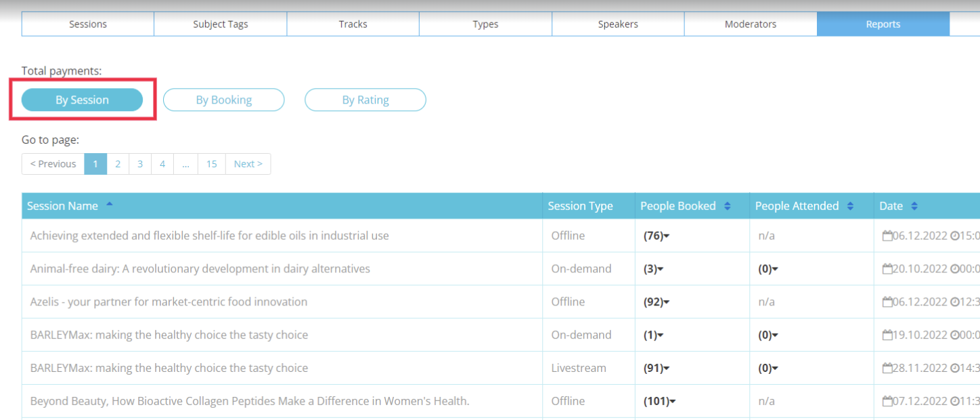Open session Azelis - your partner for food innovation
980x420 pixels.
click(x=169, y=302)
